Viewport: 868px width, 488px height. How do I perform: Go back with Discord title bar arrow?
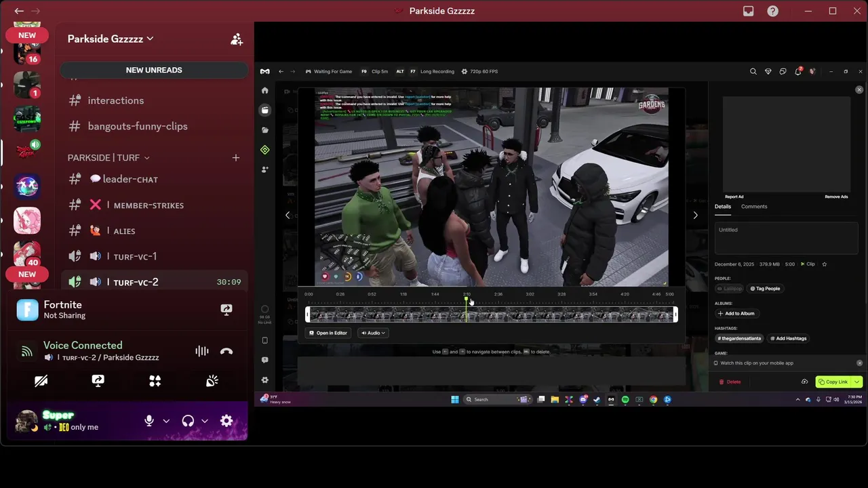[19, 11]
